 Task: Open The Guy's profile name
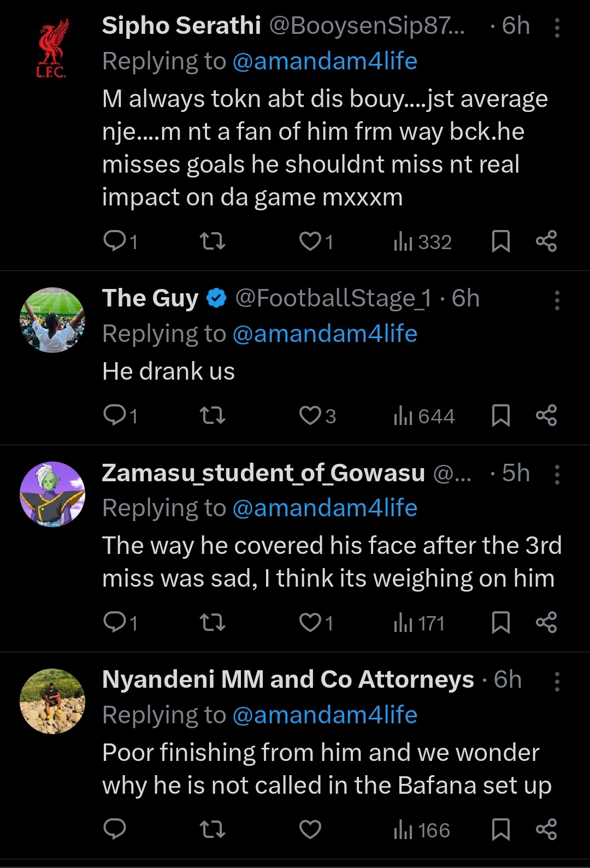click(x=150, y=298)
